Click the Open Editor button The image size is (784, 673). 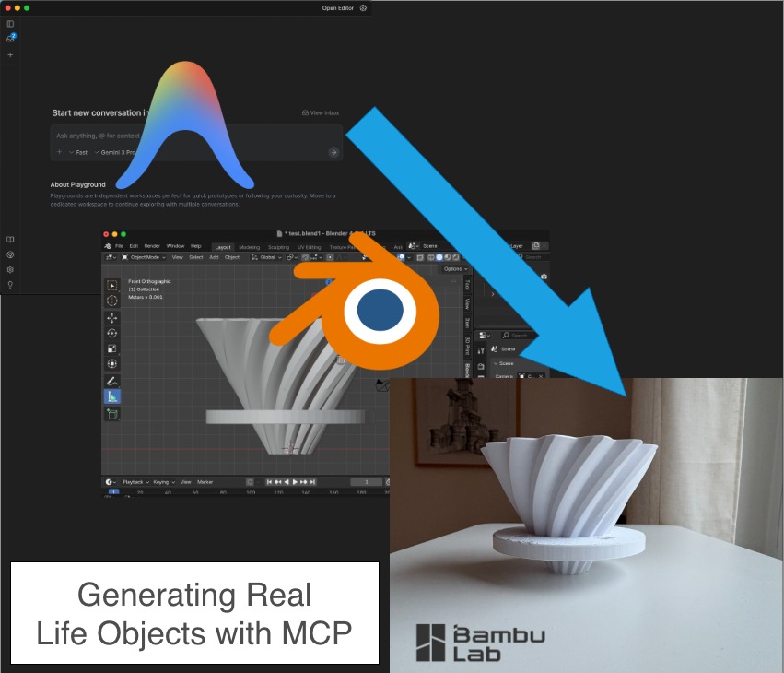[337, 8]
